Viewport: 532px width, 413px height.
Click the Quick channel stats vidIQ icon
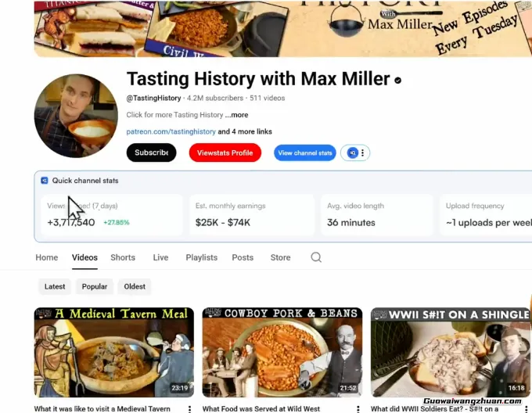(45, 181)
